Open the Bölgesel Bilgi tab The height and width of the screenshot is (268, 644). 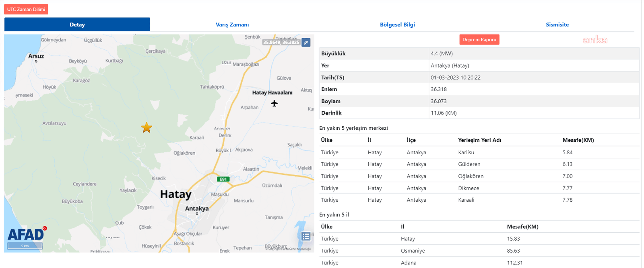[397, 25]
